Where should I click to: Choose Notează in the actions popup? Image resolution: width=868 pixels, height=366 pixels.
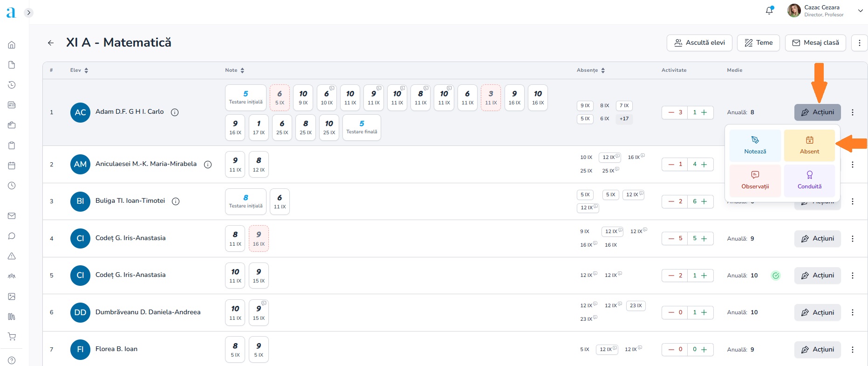click(x=755, y=145)
